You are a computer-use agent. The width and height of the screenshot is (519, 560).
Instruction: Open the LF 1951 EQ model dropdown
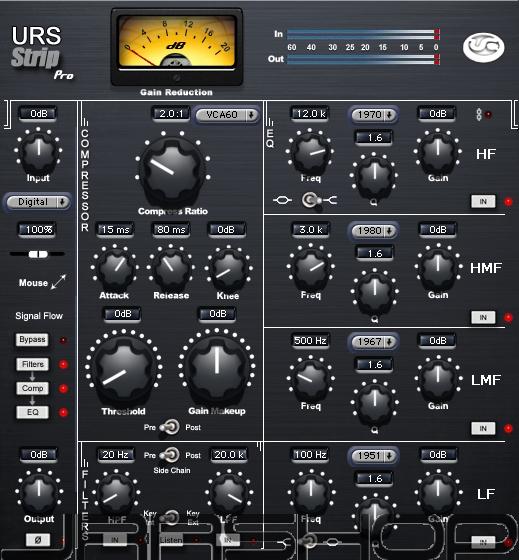tap(374, 456)
